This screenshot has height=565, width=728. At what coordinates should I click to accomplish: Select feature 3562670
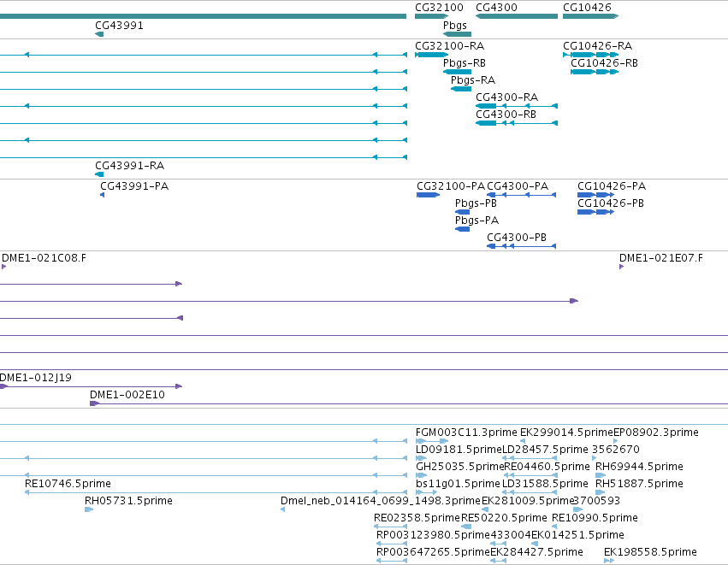pos(594,458)
